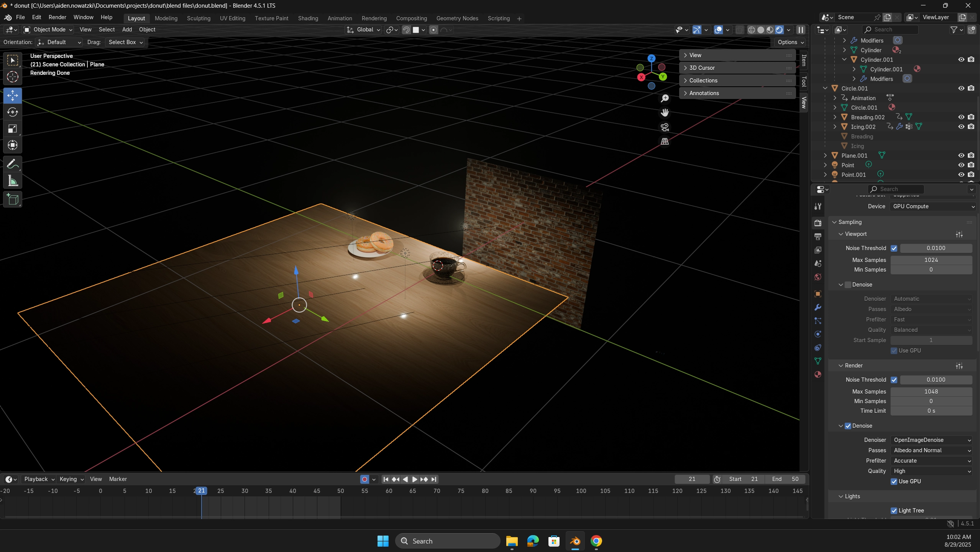
Task: Toggle camera view icon in viewport
Action: (x=665, y=127)
